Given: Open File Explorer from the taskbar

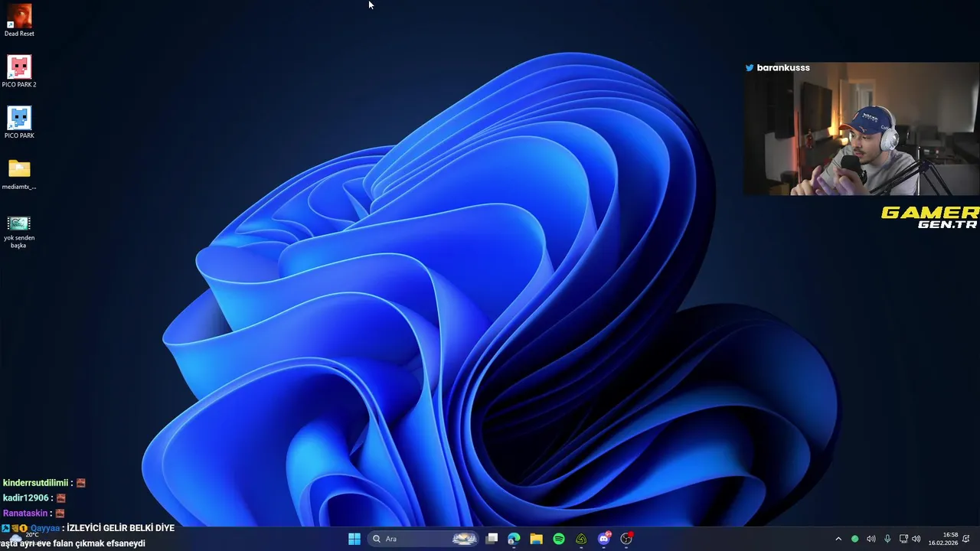Looking at the screenshot, I should (x=536, y=539).
